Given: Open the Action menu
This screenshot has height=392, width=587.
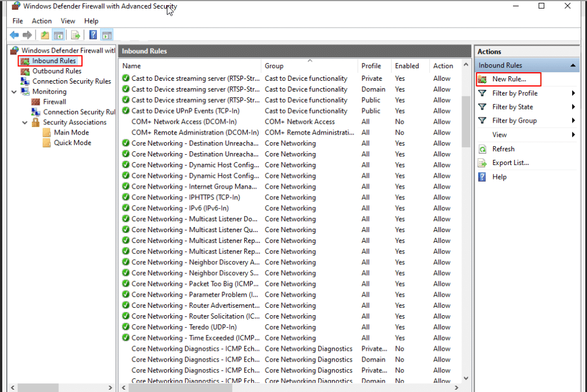Looking at the screenshot, I should click(x=42, y=21).
